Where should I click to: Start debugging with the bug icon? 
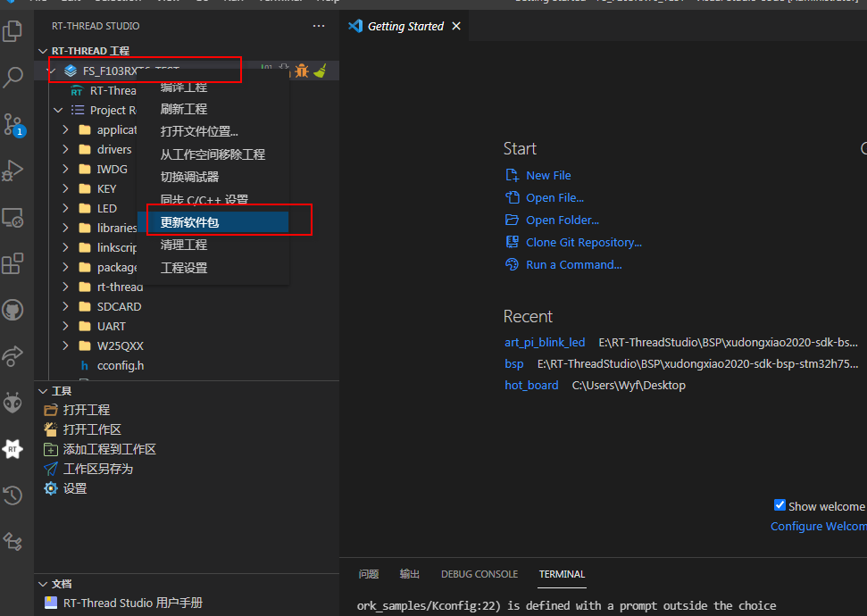tap(302, 70)
